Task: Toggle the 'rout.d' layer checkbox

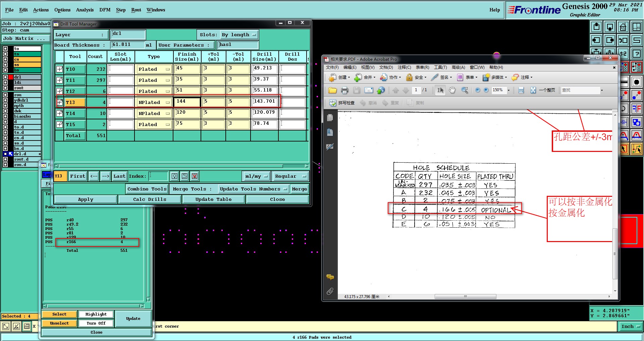Action: click(x=5, y=159)
